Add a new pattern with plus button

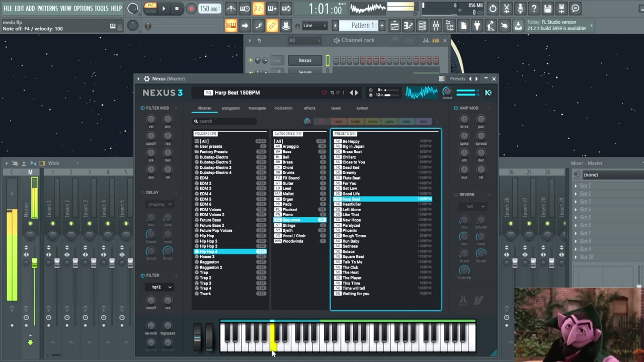382,26
